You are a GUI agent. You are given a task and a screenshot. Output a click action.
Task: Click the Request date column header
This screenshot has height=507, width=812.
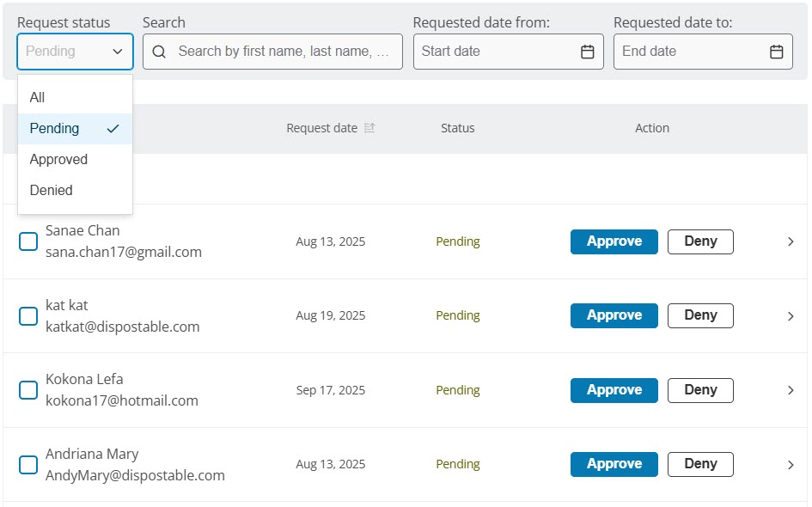321,128
